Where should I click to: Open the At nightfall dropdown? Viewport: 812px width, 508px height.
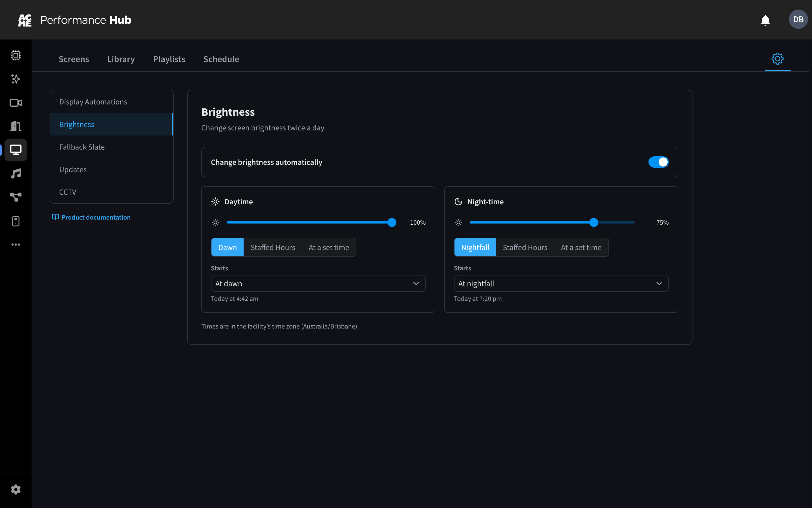tap(561, 283)
